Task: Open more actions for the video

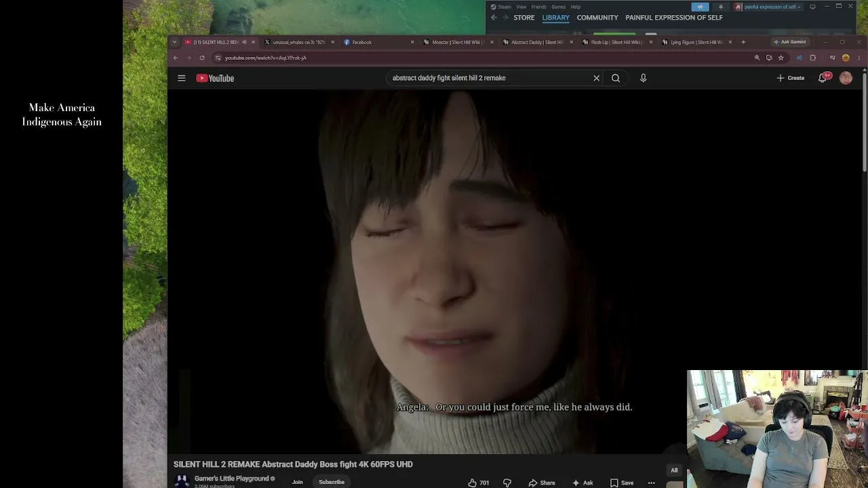Action: tap(652, 483)
